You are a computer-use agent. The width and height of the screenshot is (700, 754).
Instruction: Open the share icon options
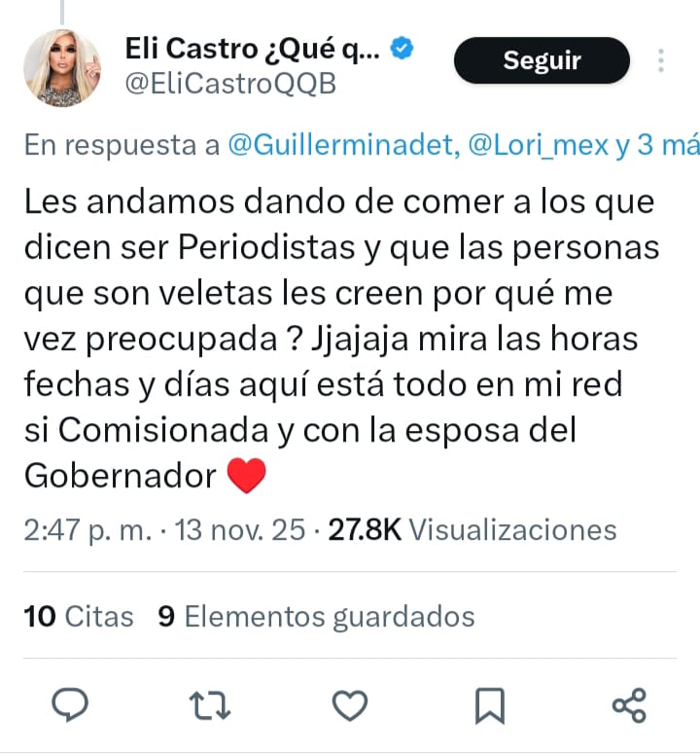[629, 705]
